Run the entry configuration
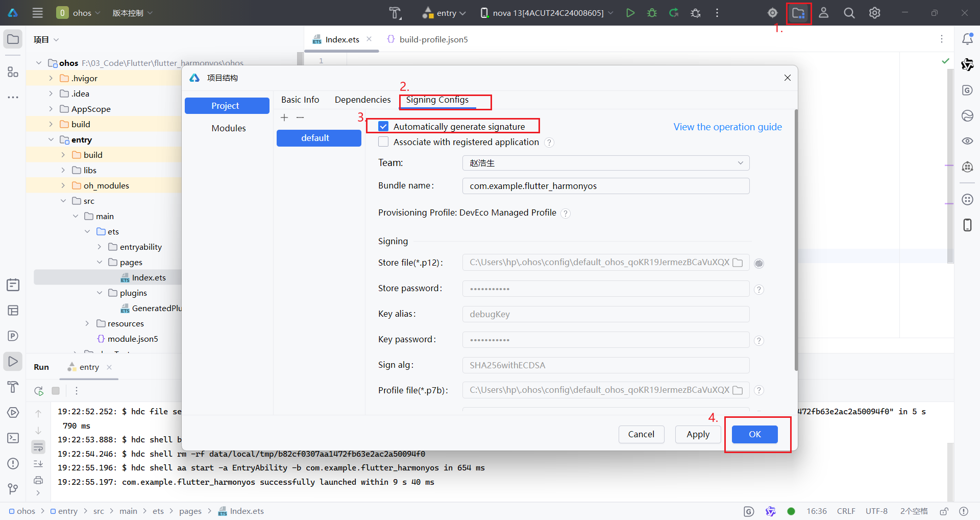 (630, 13)
